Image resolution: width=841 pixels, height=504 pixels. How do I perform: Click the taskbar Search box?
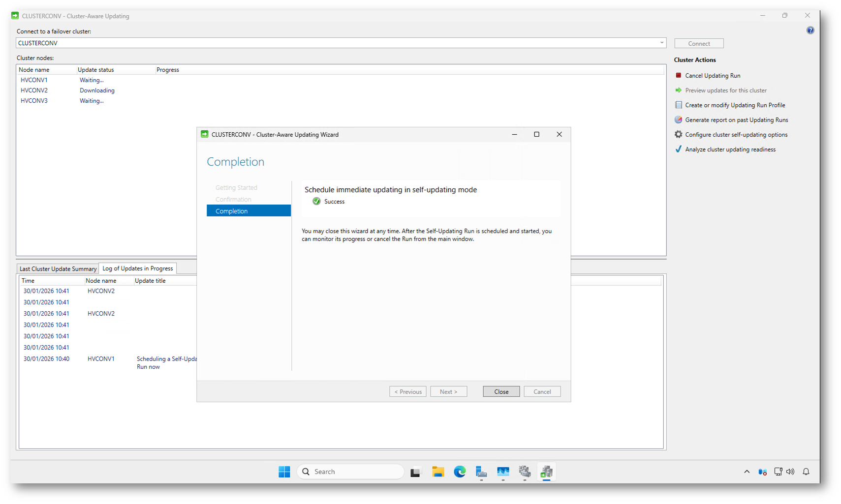coord(350,472)
